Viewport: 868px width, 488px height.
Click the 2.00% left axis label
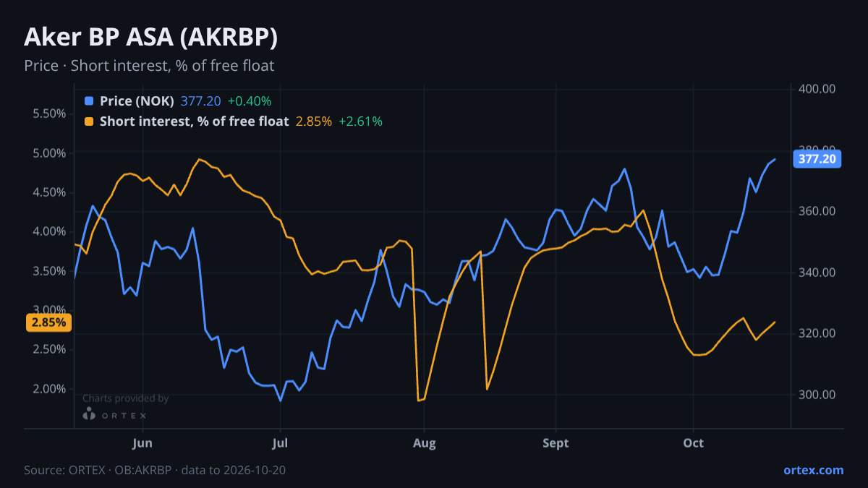pyautogui.click(x=50, y=389)
